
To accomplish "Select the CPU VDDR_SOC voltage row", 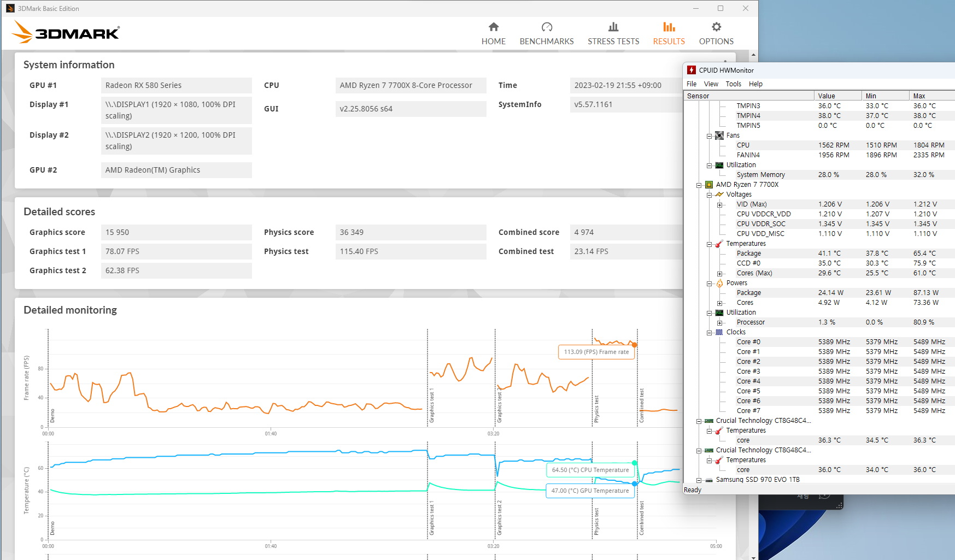I will (x=819, y=224).
